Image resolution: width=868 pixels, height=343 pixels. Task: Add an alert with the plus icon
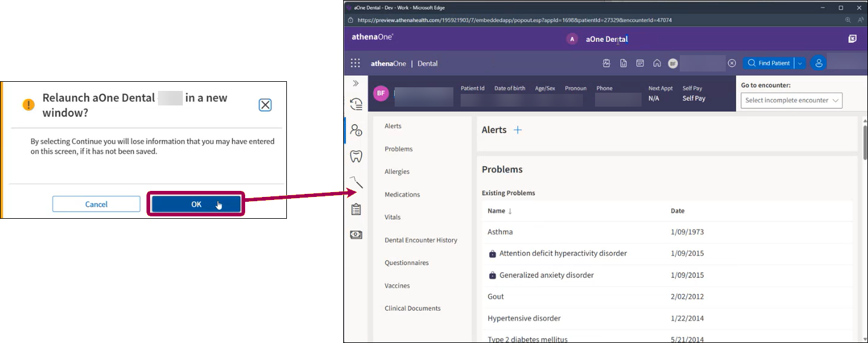518,130
